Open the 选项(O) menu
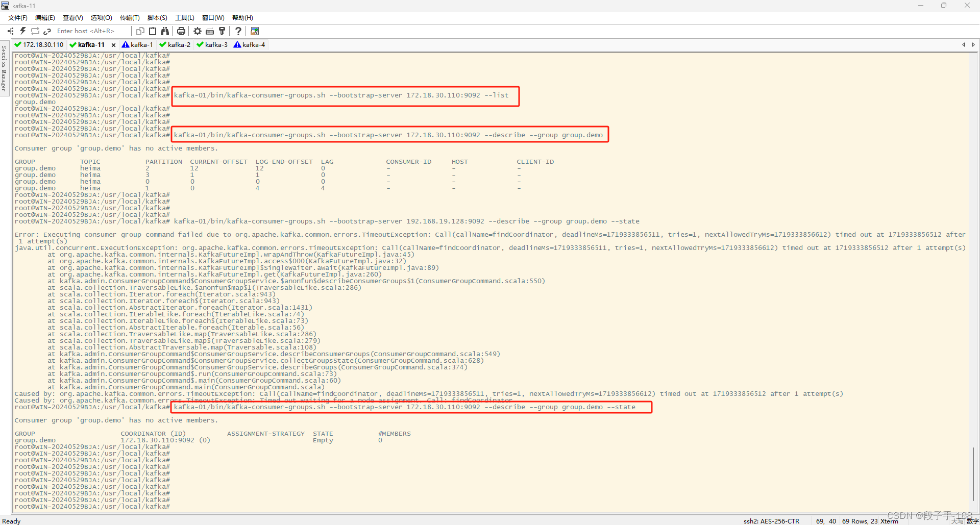This screenshot has width=980, height=525. click(x=101, y=18)
